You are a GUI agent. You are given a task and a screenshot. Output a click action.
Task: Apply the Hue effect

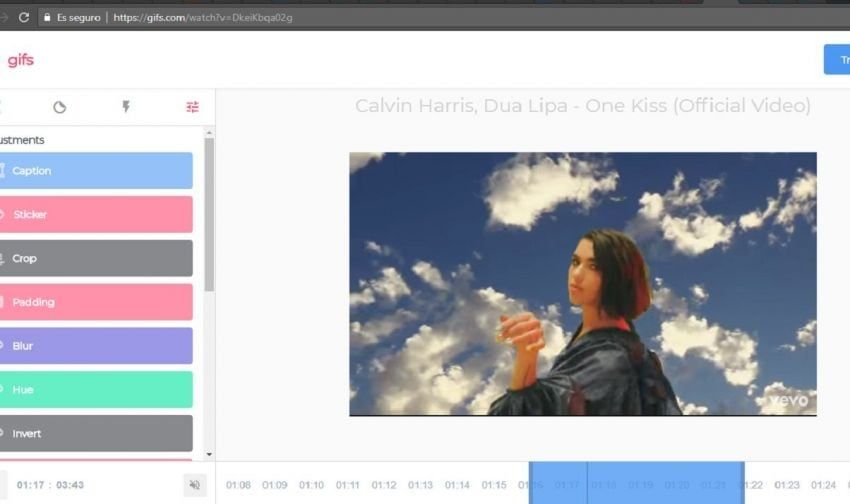click(95, 390)
